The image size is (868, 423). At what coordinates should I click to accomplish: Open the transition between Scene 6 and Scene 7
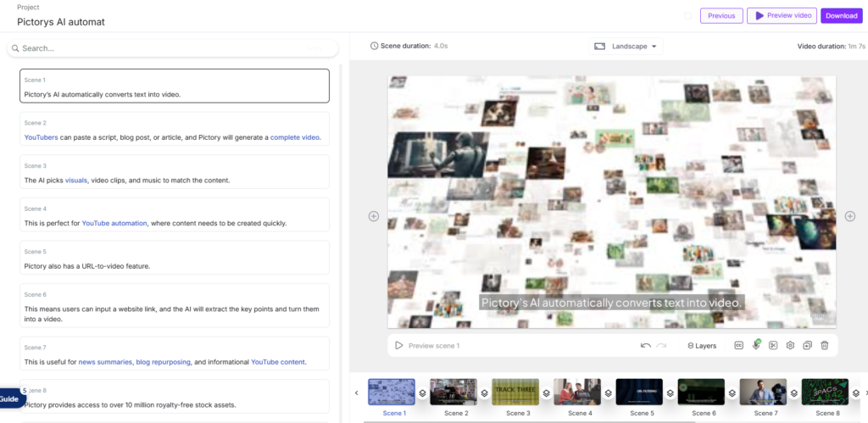click(732, 393)
